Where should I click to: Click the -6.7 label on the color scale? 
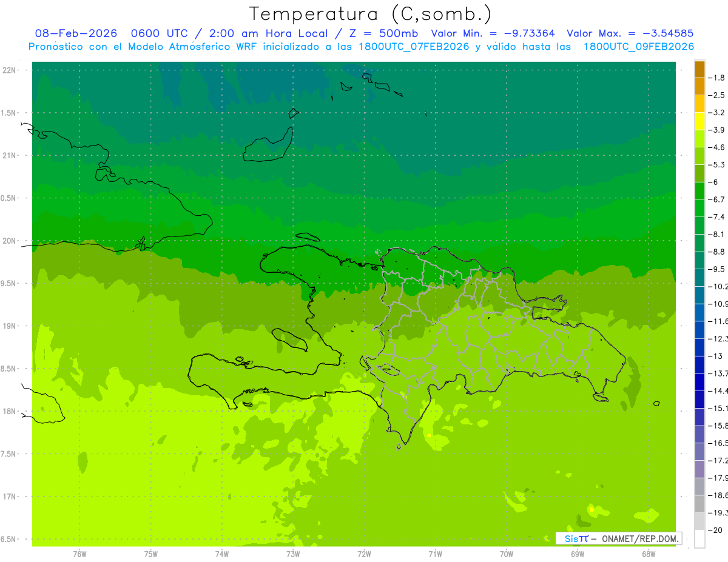(x=717, y=199)
